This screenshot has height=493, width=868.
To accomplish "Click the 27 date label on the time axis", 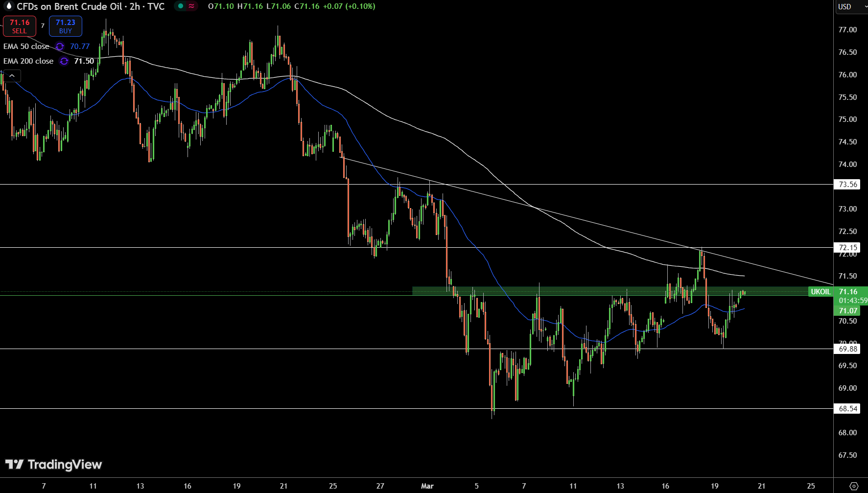I will pyautogui.click(x=380, y=486).
